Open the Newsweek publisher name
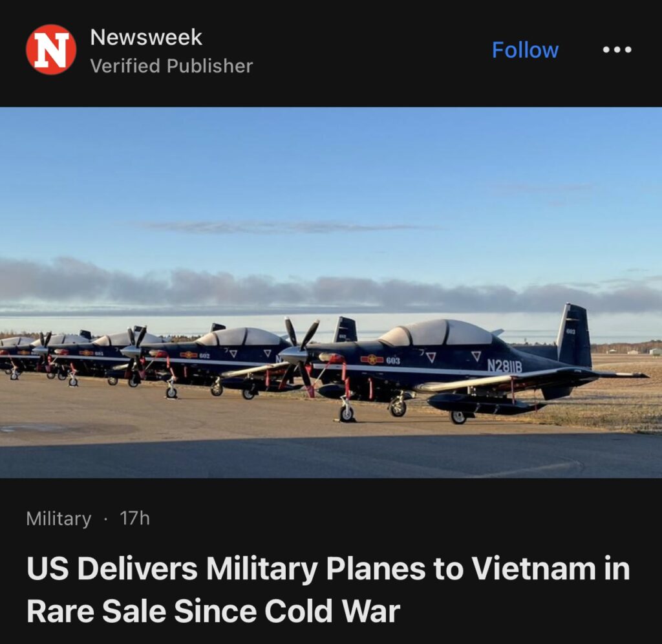Viewport: 662px width, 644px height. 146,37
